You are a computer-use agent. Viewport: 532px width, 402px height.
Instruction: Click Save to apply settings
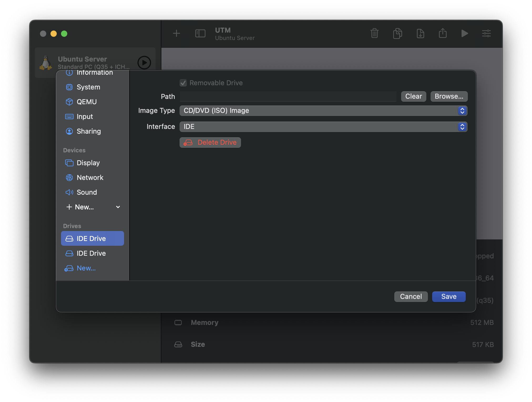point(449,297)
